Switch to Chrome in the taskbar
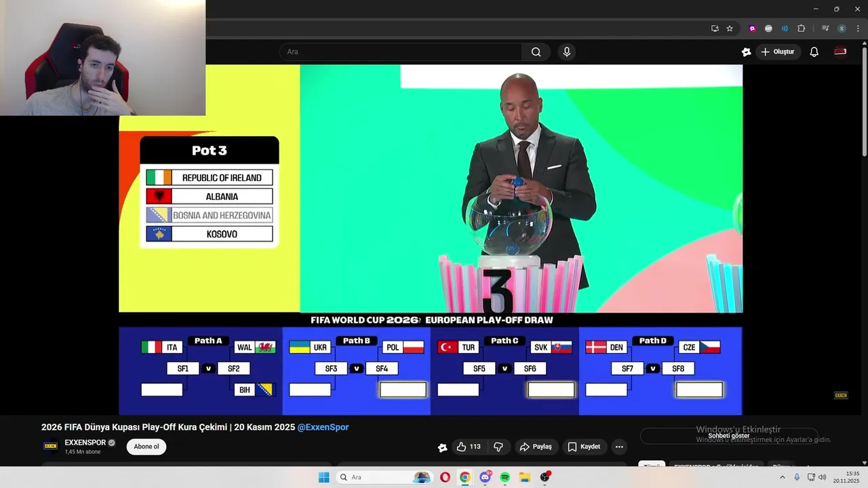Image resolution: width=868 pixels, height=488 pixels. click(x=465, y=477)
